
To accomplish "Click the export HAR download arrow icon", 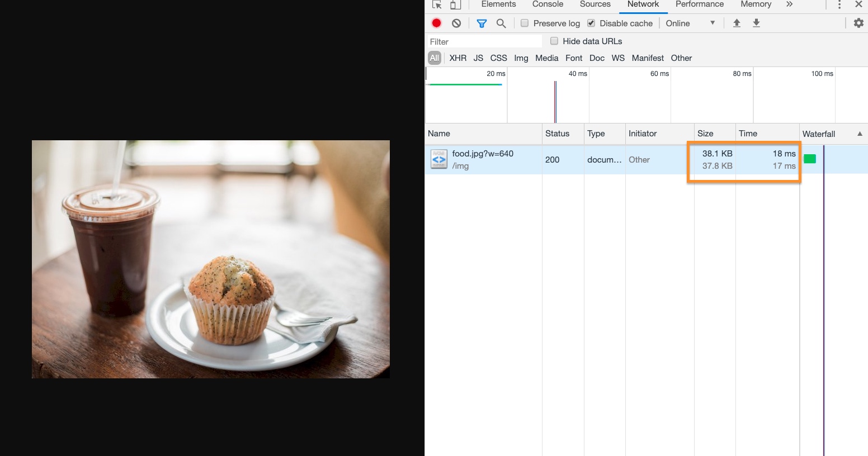I will pyautogui.click(x=756, y=23).
